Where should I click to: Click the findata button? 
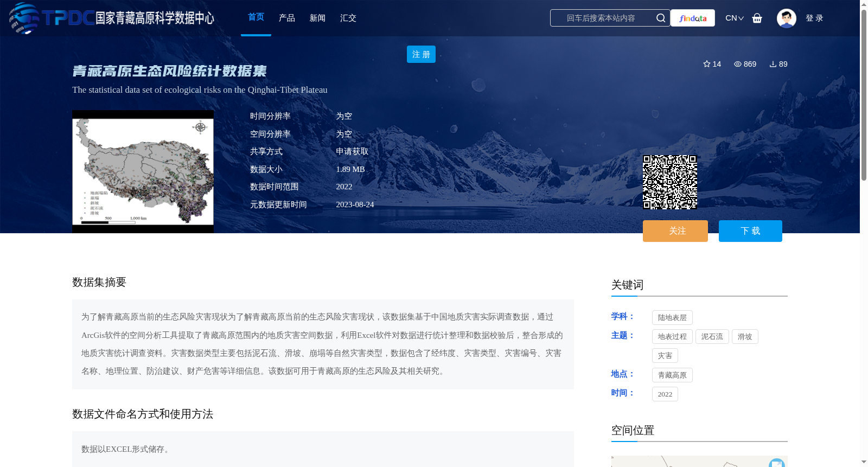[x=693, y=18]
